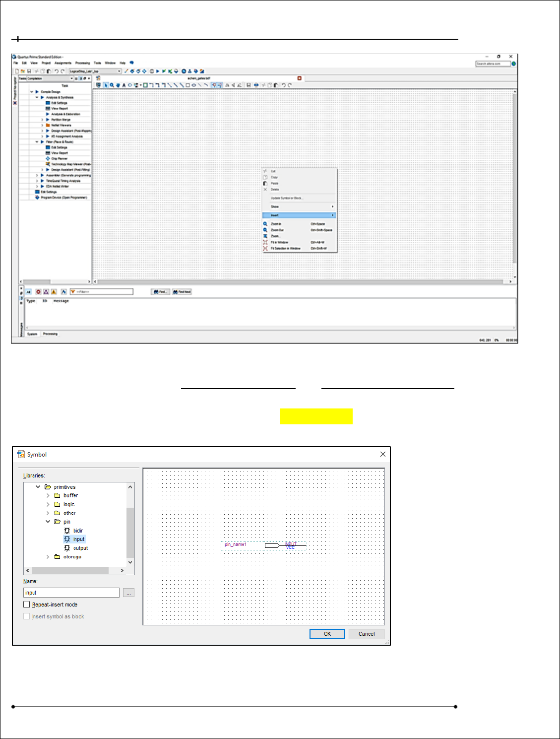Select the pointer selection tool
Viewport: 560px width, 739px height.
106,85
